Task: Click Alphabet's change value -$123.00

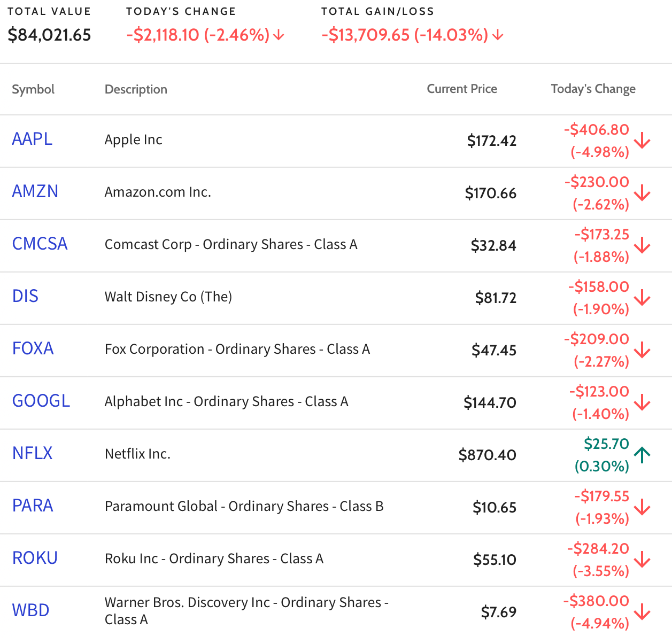Action: 599,391
